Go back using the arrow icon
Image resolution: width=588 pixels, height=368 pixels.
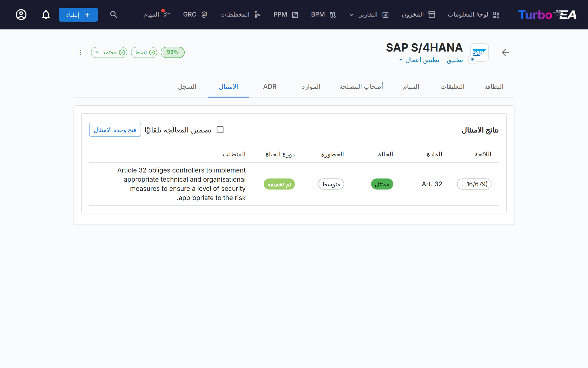505,52
